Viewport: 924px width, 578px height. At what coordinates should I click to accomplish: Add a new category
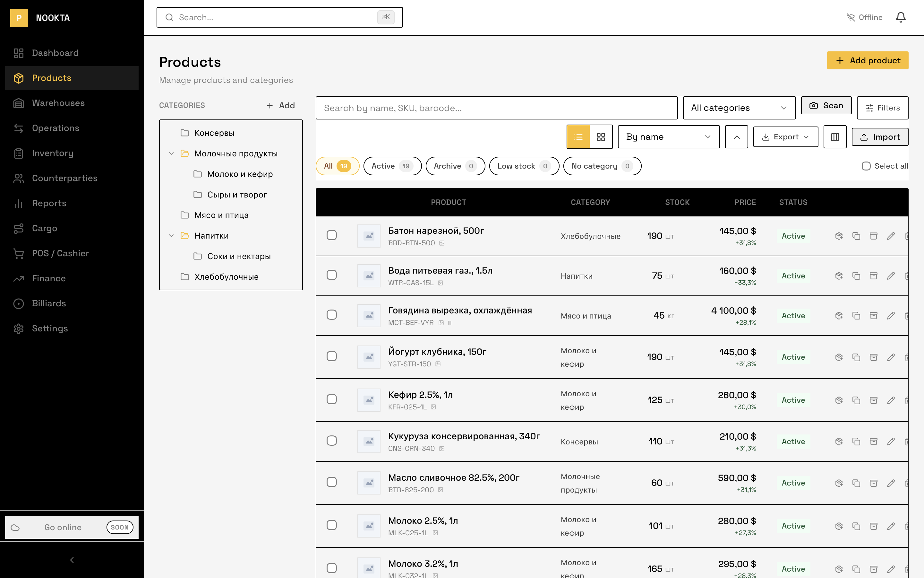pos(281,106)
